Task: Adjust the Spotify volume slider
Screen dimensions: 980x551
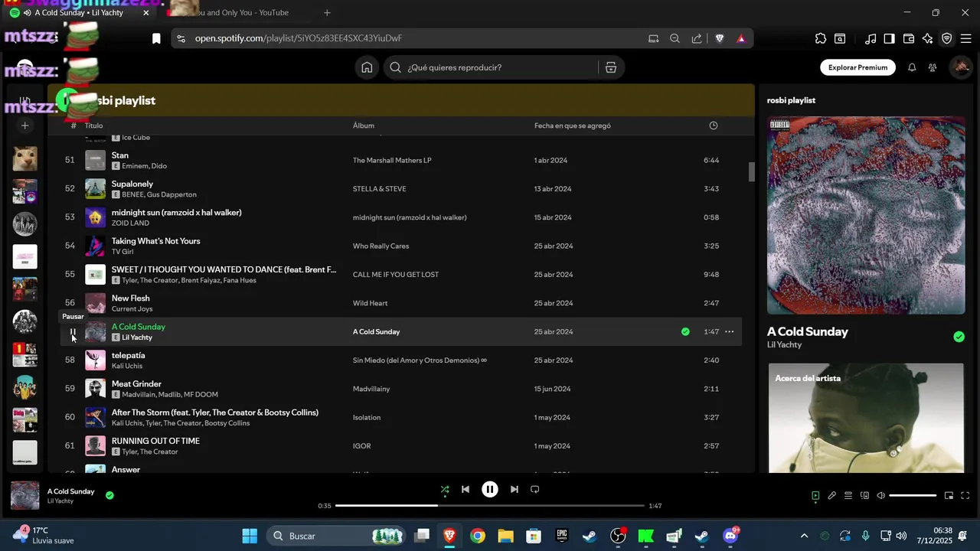Action: [x=913, y=495]
